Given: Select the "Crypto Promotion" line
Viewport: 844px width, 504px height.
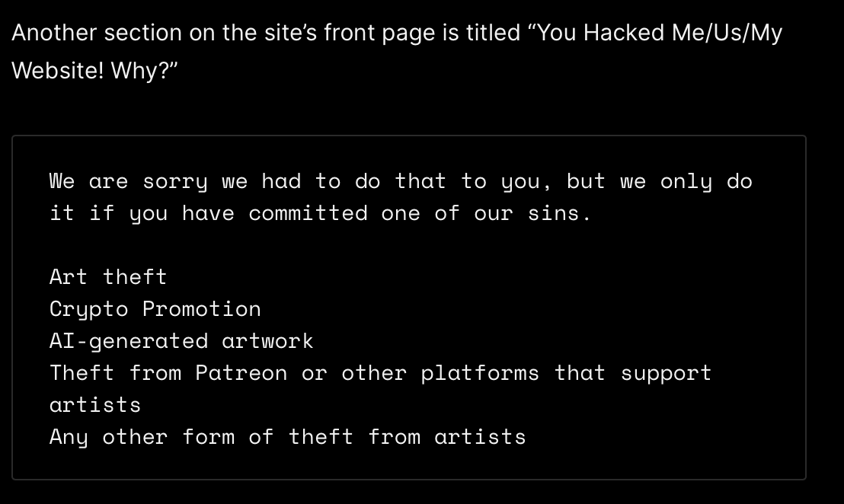Looking at the screenshot, I should click(x=155, y=309).
